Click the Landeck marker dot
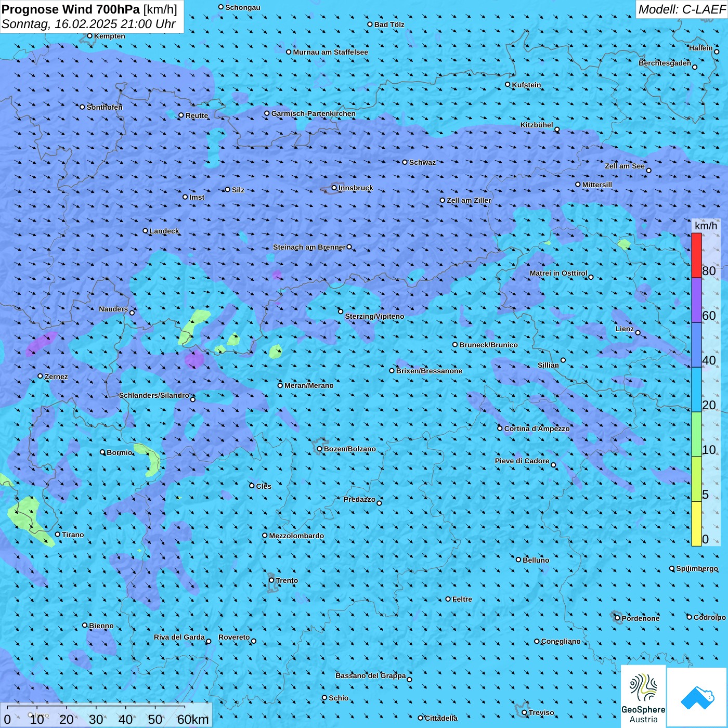The height and width of the screenshot is (728, 728). (x=145, y=231)
